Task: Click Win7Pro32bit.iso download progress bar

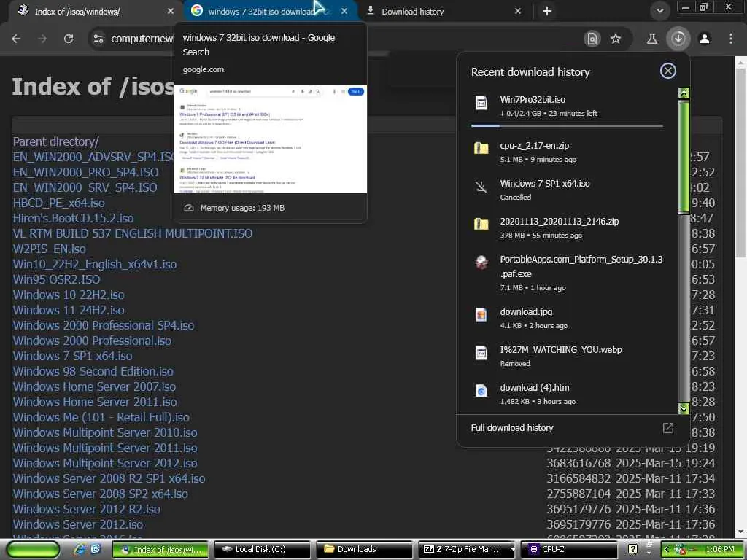Action: tap(567, 125)
